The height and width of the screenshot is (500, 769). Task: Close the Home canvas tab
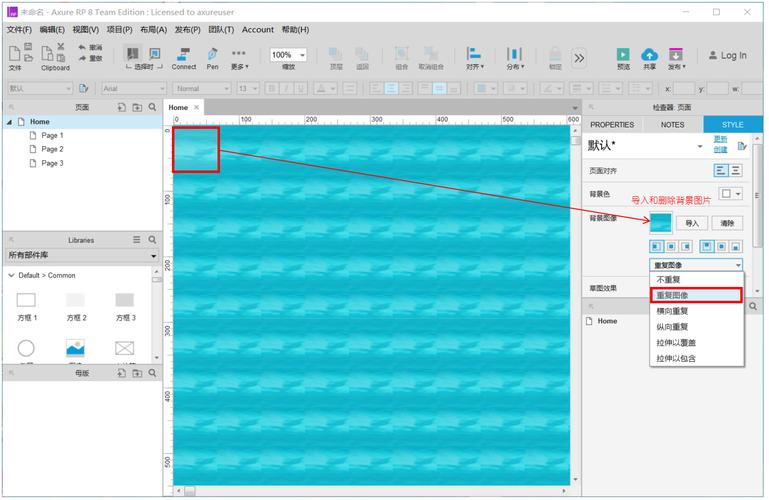point(196,107)
